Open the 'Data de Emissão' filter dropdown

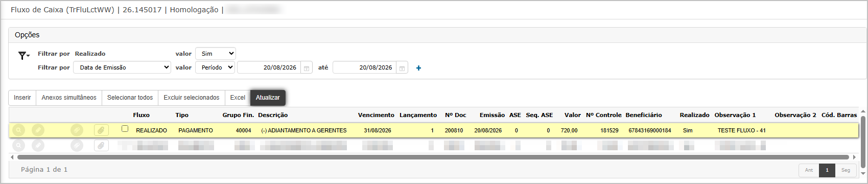[x=122, y=67]
